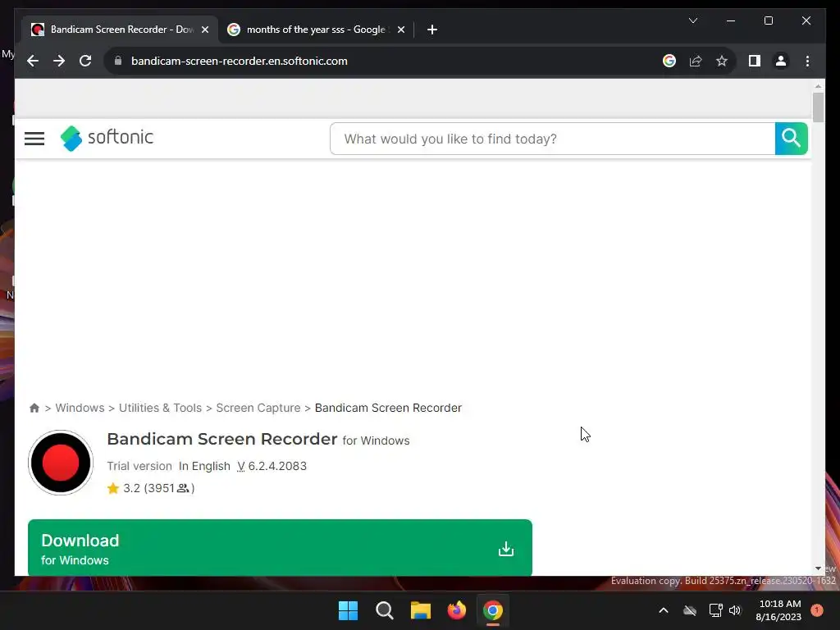Screen dimensions: 840x630
Task: Expand the tab search dropdown arrow
Action: [692, 21]
